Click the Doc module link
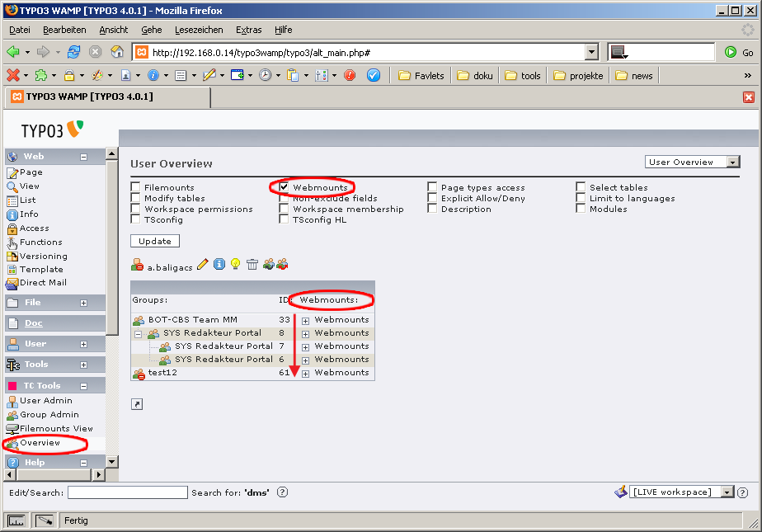Screen dimensions: 762x532 [34, 323]
